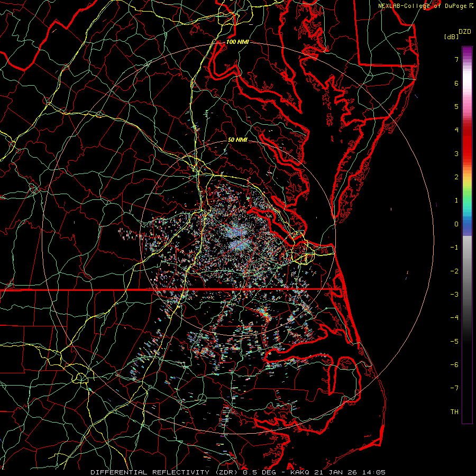This screenshot has height=476, width=476.
Task: Click the '2' legend value
Action: 456,177
